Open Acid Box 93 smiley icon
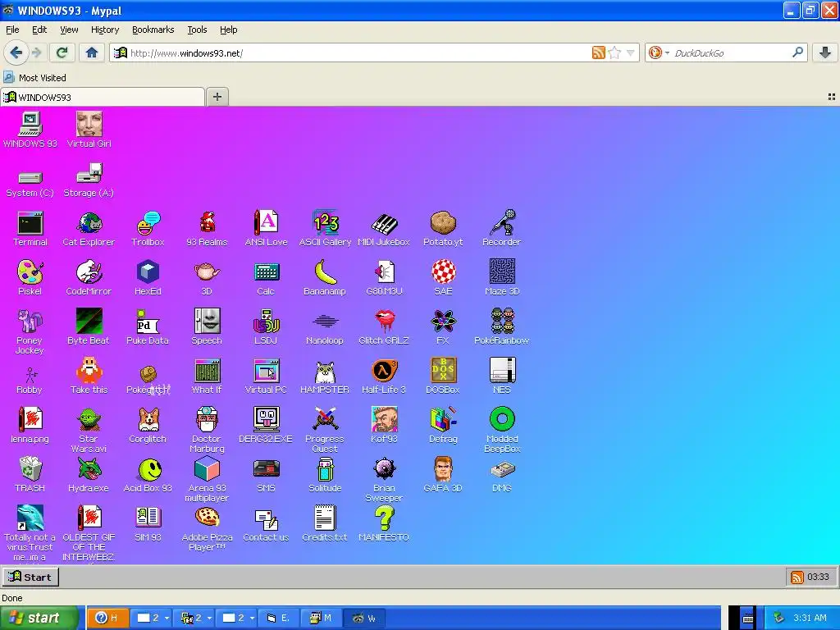Screen dimensions: 840x630 [148, 474]
